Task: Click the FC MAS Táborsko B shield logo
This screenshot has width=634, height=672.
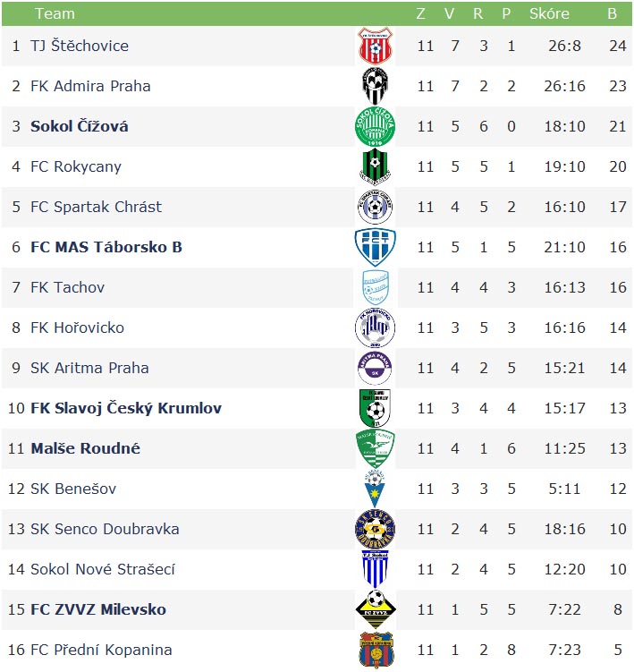Action: [x=376, y=247]
